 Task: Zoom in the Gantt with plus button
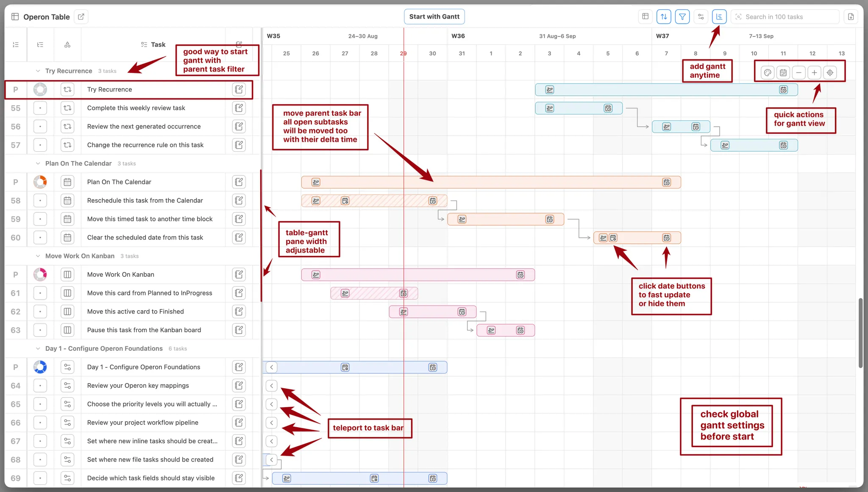point(815,72)
